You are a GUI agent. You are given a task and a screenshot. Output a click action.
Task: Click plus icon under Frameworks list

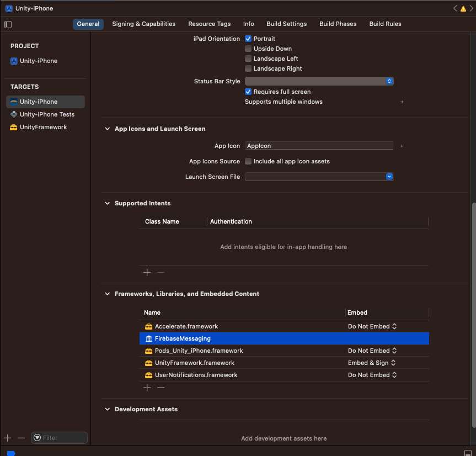click(147, 388)
